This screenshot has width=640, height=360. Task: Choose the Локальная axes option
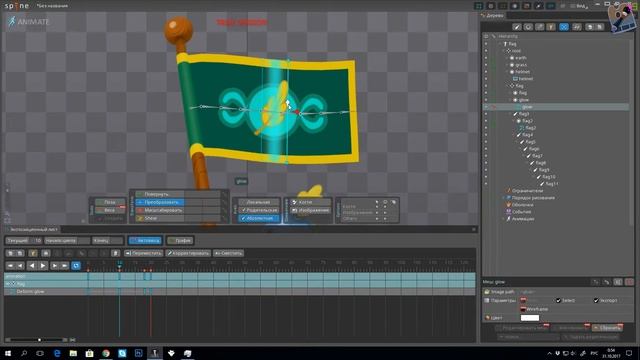pos(259,202)
